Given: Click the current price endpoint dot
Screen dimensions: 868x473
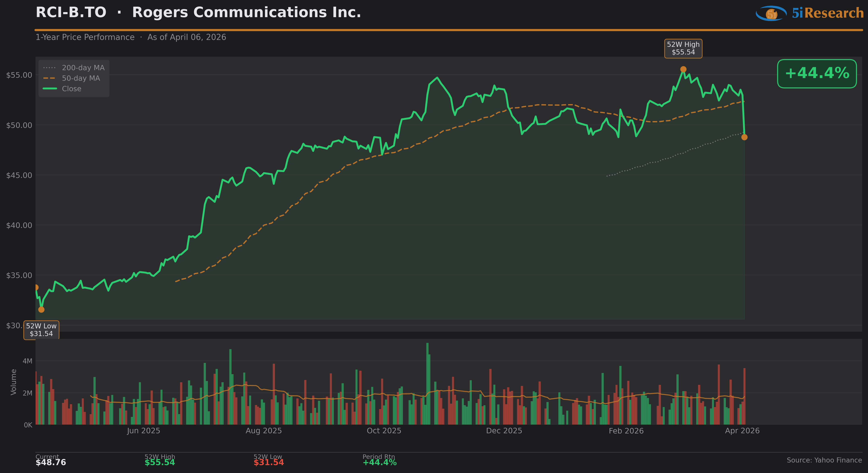Looking at the screenshot, I should [744, 137].
